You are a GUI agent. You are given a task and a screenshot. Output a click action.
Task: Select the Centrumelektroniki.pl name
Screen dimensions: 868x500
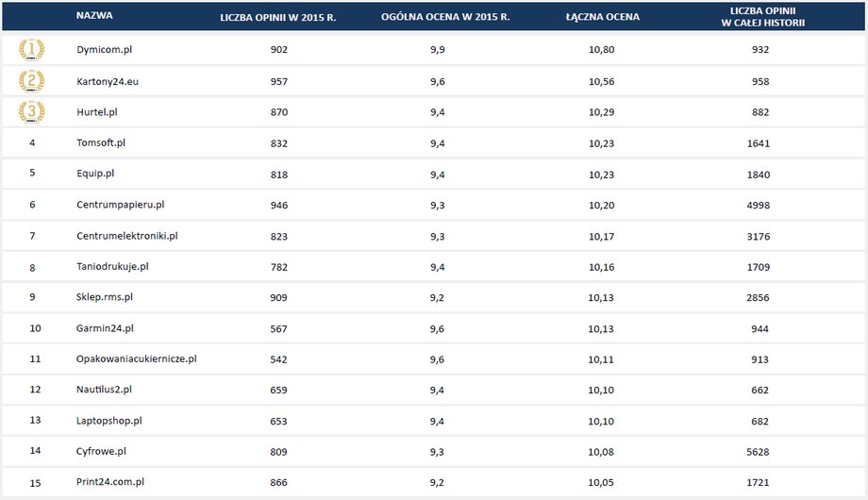(x=126, y=236)
